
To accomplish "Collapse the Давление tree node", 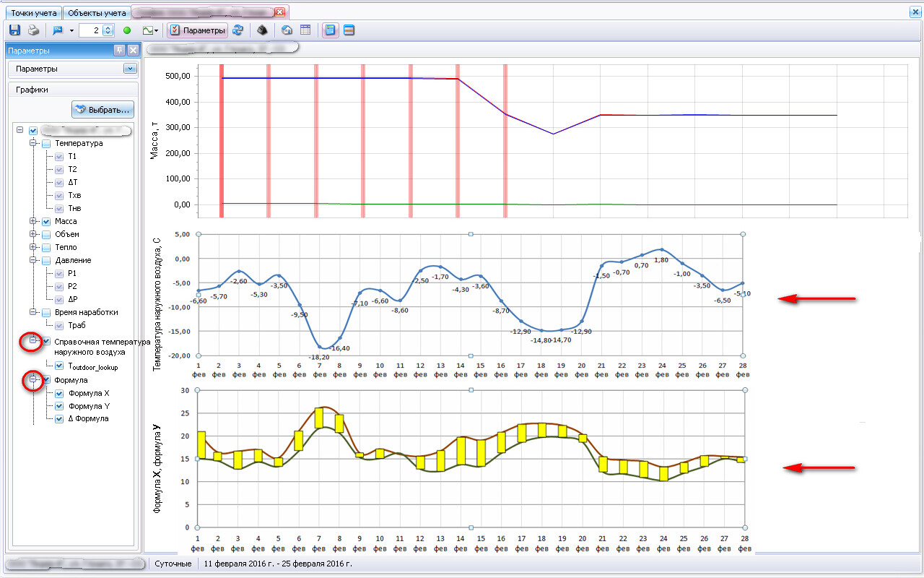I will 33,260.
